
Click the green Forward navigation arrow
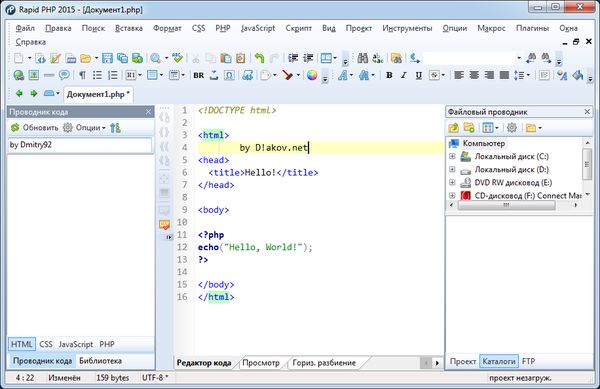click(x=34, y=93)
